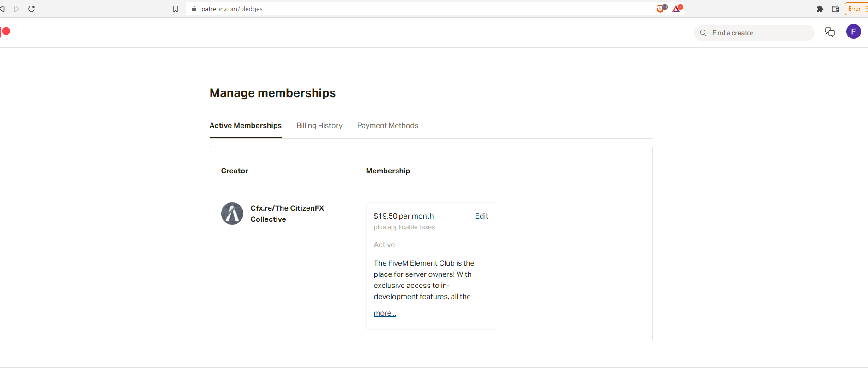Open the Brave wallet icon

pyautogui.click(x=836, y=9)
